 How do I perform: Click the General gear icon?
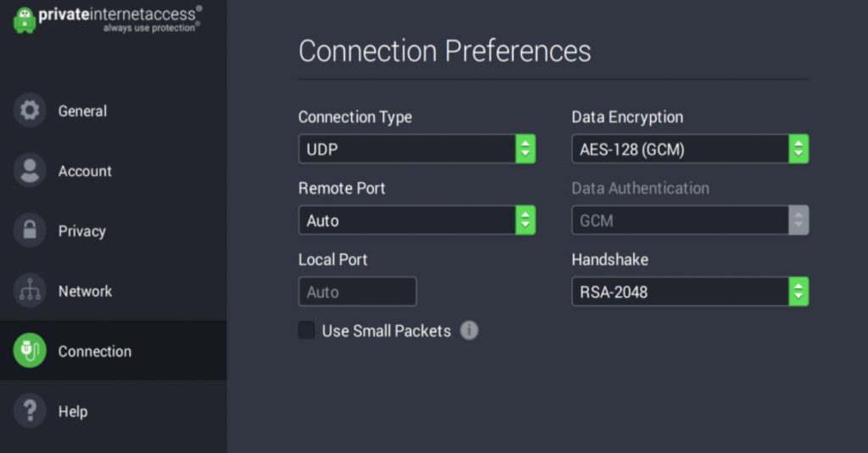point(30,110)
